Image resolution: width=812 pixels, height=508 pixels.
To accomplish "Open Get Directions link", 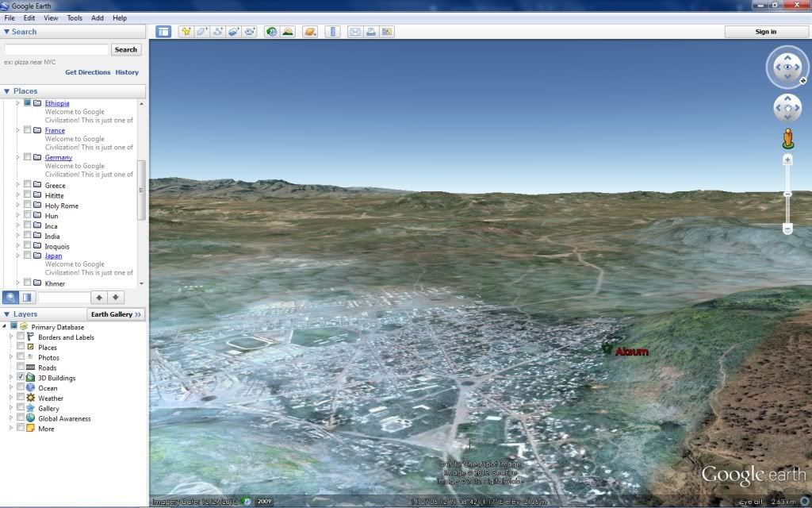I will point(87,72).
